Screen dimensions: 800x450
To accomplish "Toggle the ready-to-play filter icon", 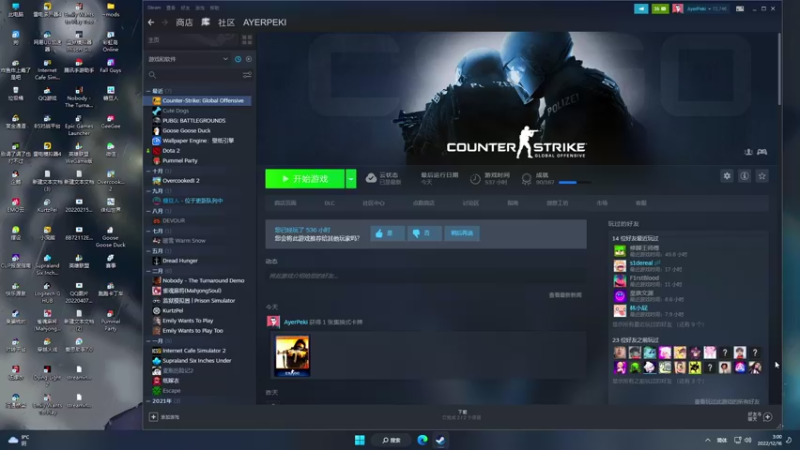I will (x=248, y=59).
